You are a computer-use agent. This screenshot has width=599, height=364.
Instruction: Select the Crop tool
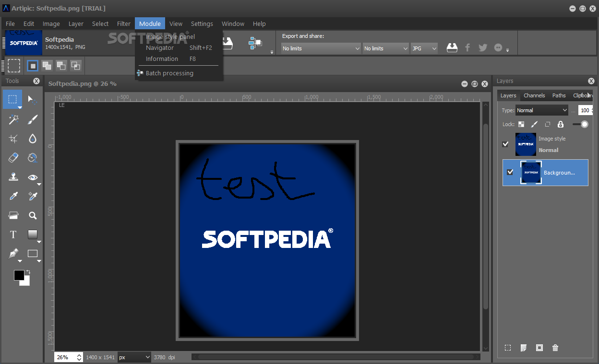13,139
